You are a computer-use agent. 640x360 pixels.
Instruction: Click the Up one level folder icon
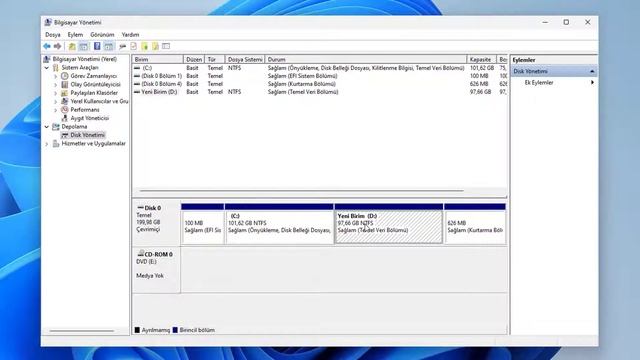tap(72, 47)
